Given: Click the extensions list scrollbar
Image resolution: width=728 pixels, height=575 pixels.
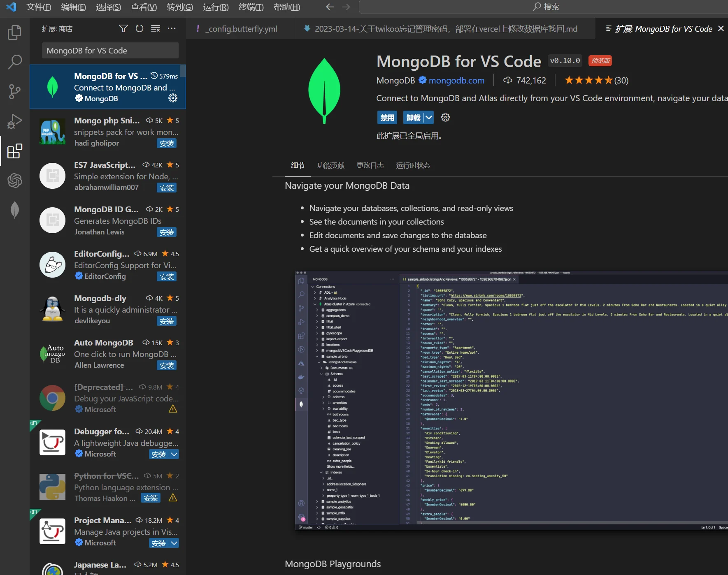Looking at the screenshot, I should 183,71.
